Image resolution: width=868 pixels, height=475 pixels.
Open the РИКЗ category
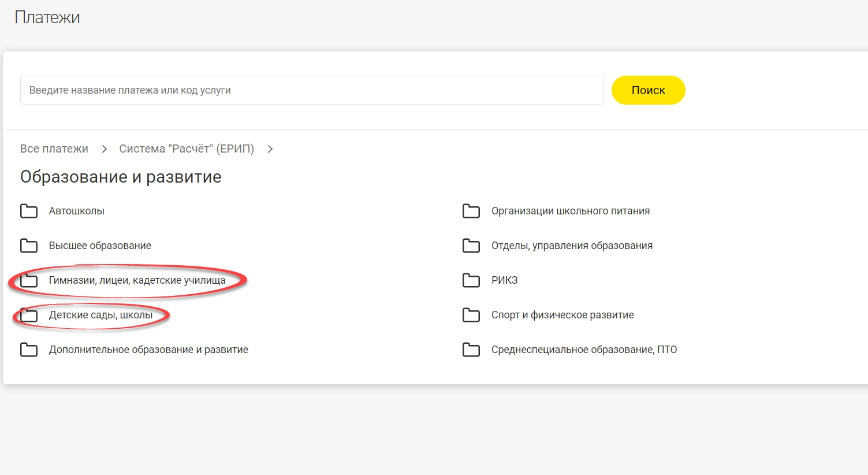(505, 280)
